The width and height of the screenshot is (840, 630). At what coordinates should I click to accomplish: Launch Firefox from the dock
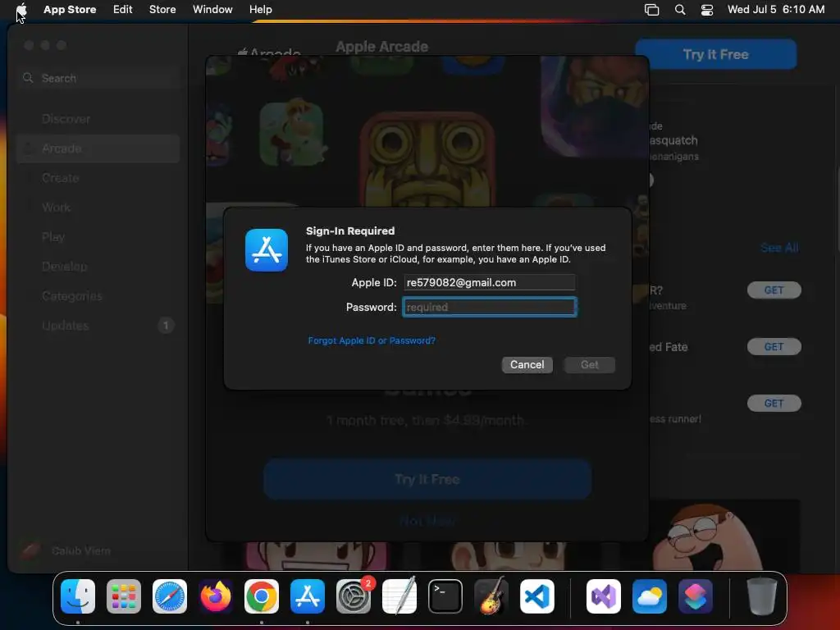point(216,596)
